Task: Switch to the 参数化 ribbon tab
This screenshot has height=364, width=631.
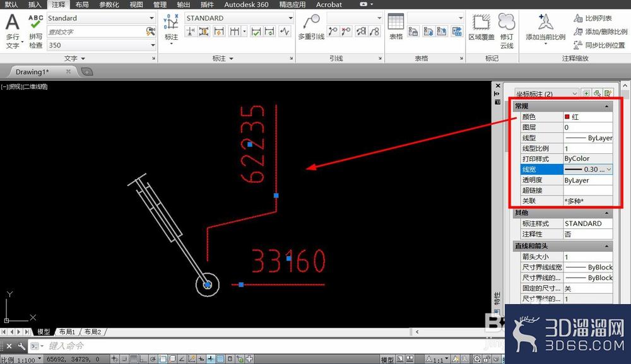Action: 109,4
